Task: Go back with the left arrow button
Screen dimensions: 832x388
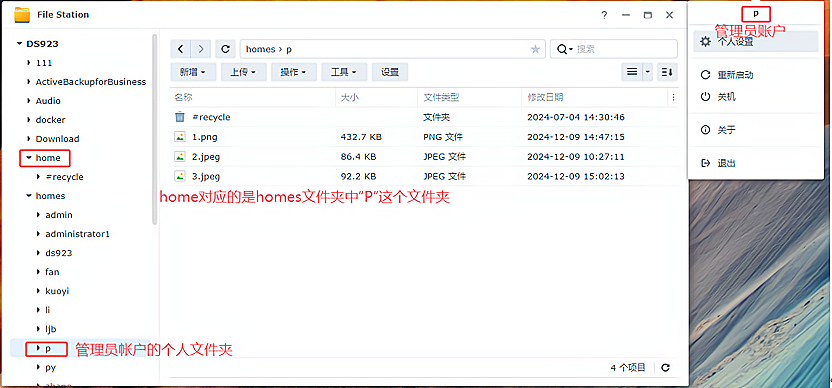Action: 180,49
